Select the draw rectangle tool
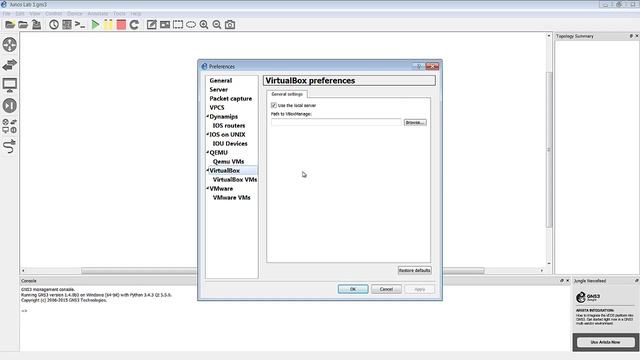 178,24
